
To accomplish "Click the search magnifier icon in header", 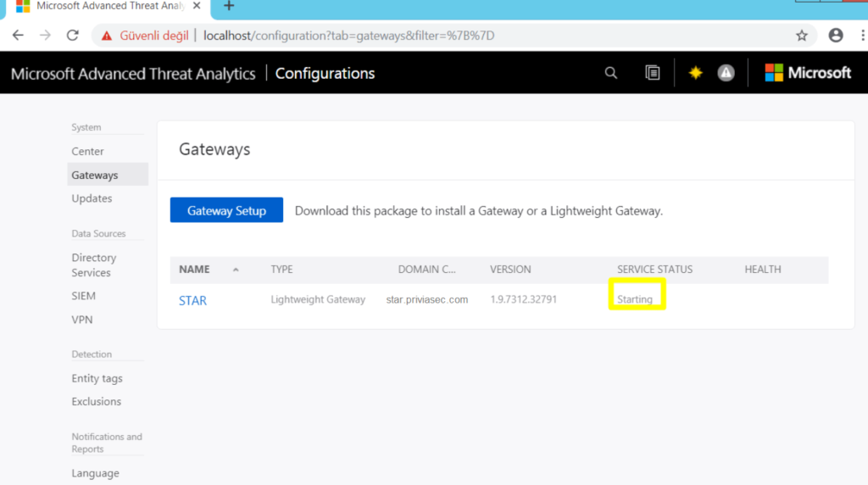I will click(x=611, y=73).
